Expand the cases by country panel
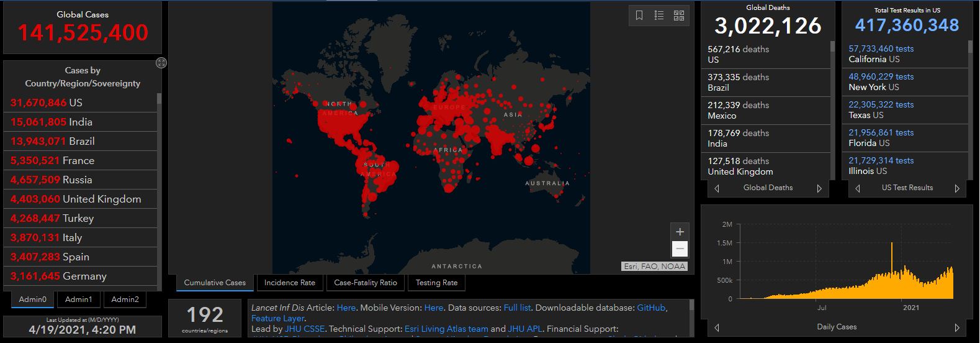 coord(161,63)
